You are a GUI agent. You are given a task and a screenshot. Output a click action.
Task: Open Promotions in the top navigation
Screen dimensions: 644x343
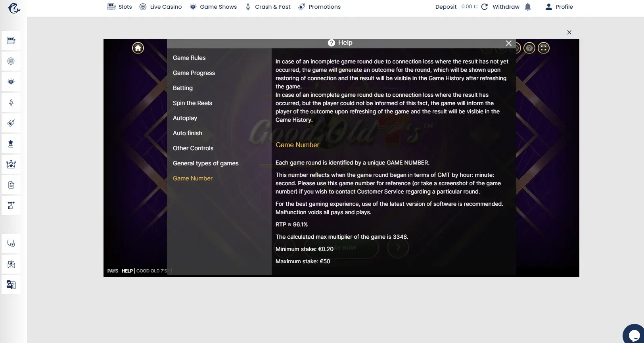pyautogui.click(x=320, y=7)
